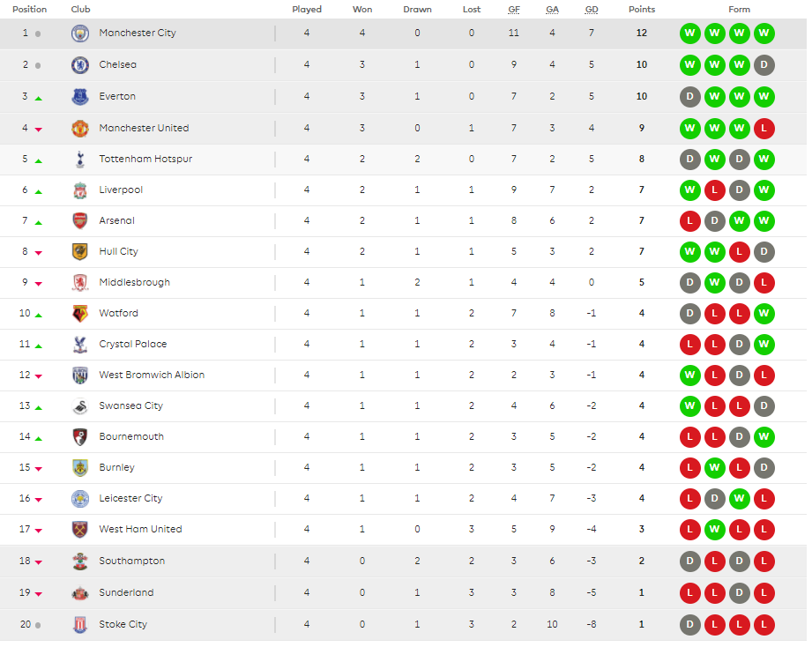The image size is (812, 647).
Task: Select the Arsenal cannon badge
Action: pos(79,221)
